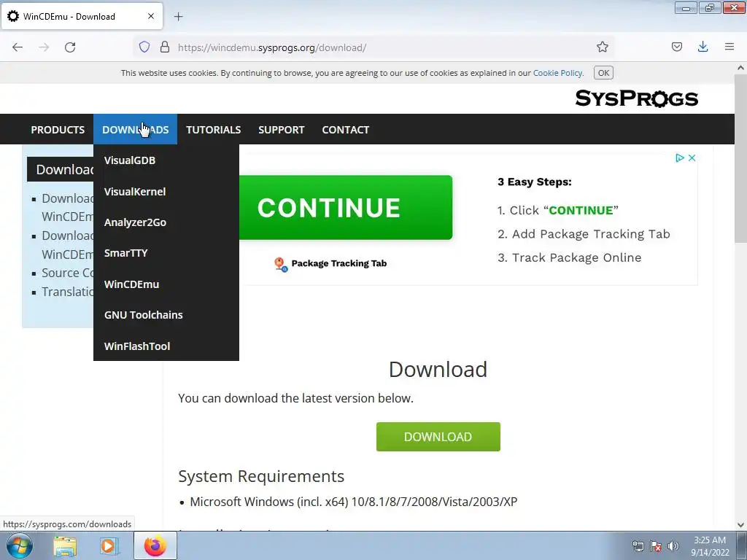Open the Windows Start menu
Viewport: 747px width, 560px height.
tap(20, 545)
